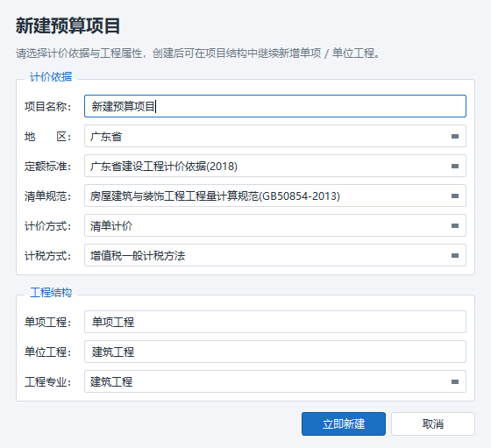Open the 计税方式 dropdown list
Viewport: 491px width, 448px height.
coord(275,255)
